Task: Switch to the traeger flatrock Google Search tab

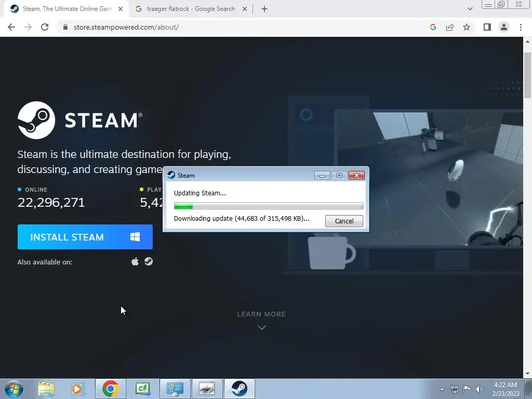Action: [x=191, y=9]
